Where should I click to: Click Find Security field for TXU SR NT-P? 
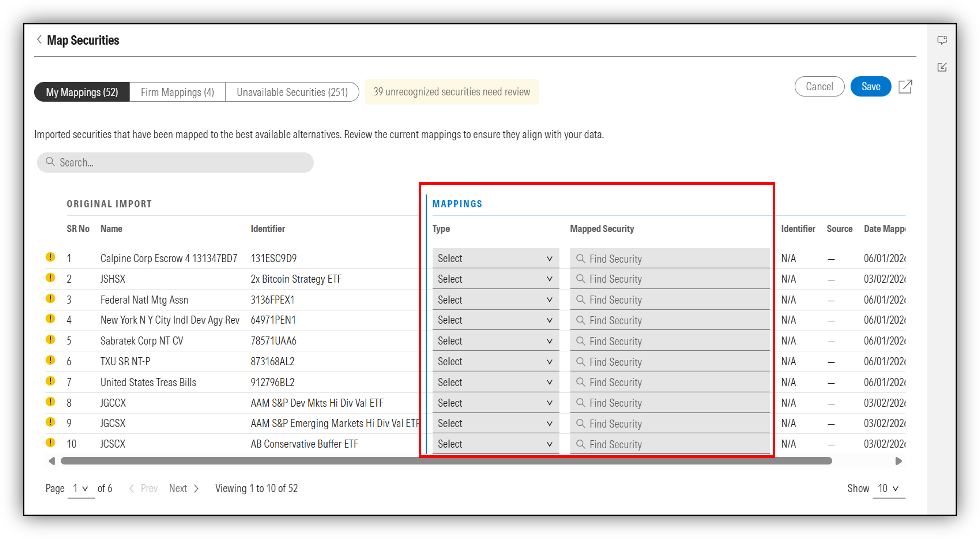pos(670,362)
